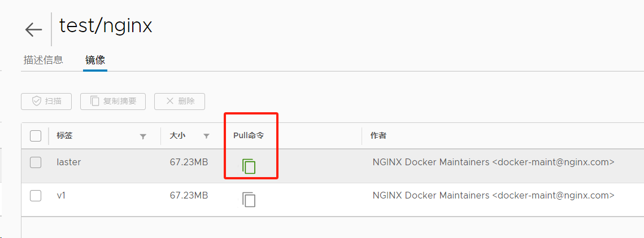Check the box for the laster row

pos(36,162)
